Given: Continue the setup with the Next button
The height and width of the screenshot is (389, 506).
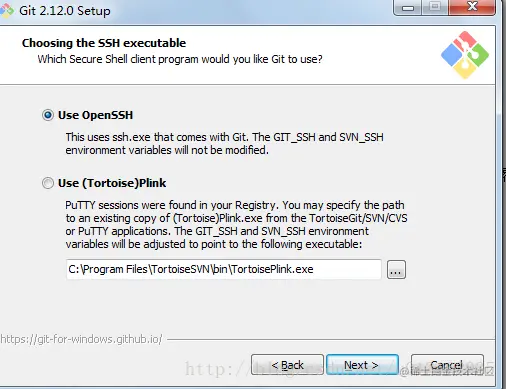Looking at the screenshot, I should click(x=362, y=365).
